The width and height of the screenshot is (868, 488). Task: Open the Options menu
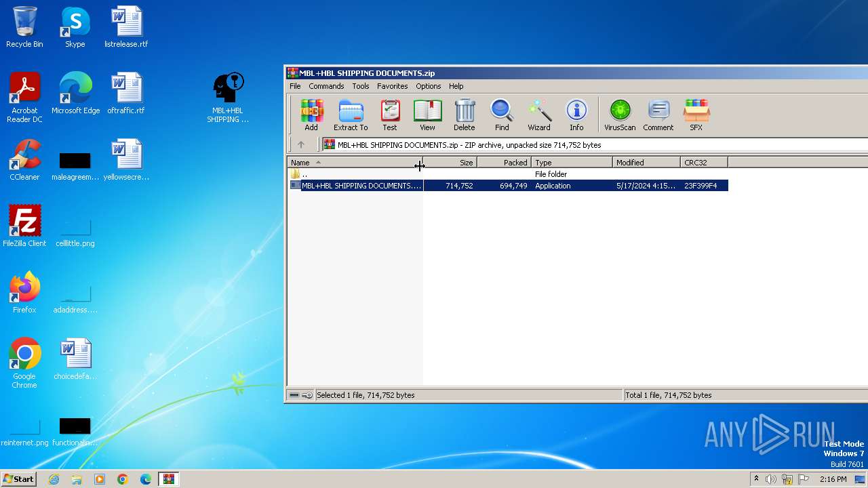click(429, 86)
